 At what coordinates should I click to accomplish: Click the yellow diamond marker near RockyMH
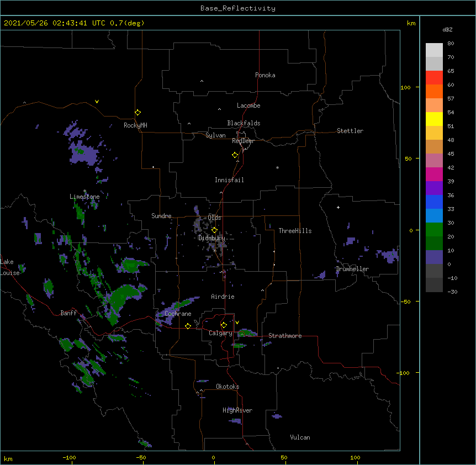[x=137, y=113]
